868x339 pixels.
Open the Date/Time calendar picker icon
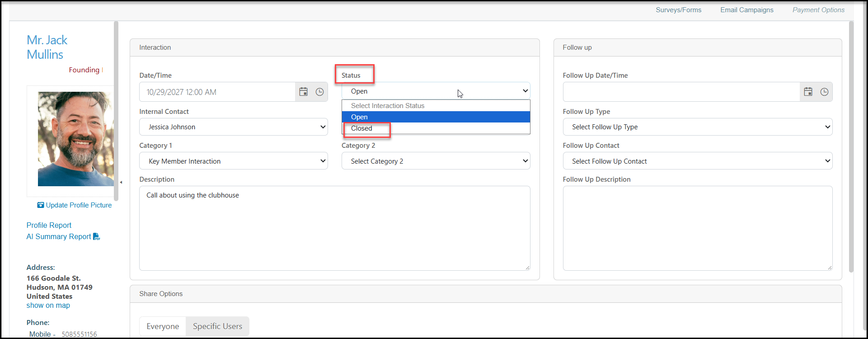304,92
